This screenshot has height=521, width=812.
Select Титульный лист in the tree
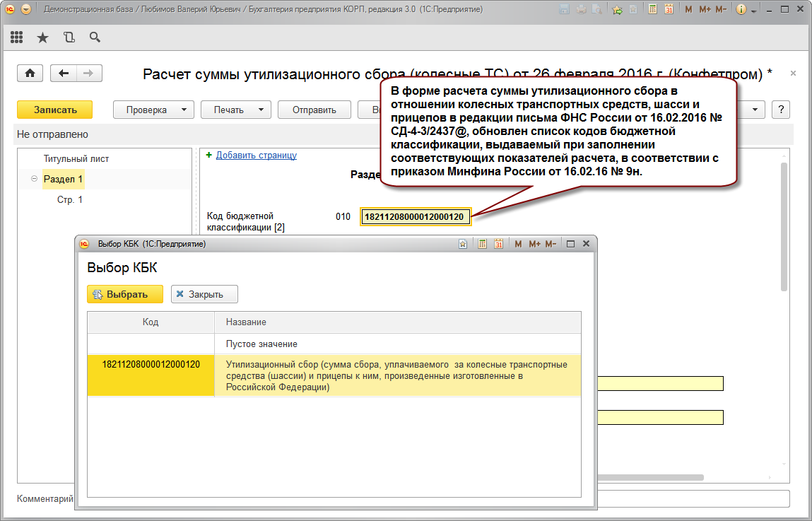76,159
